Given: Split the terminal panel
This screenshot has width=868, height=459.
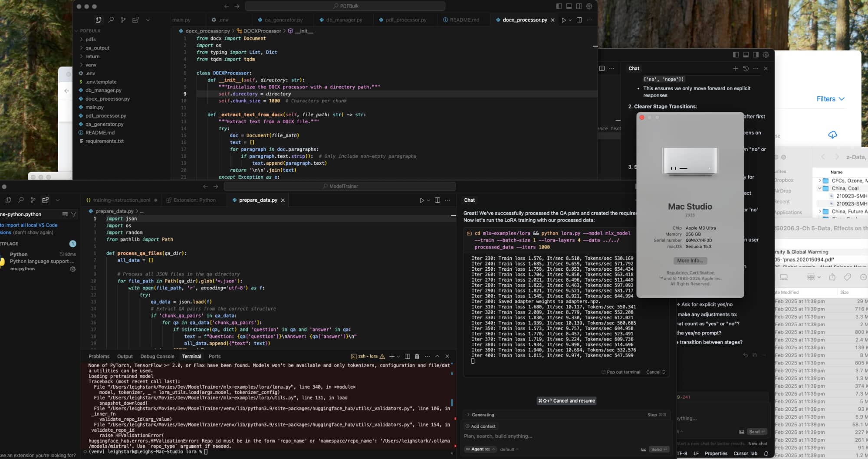Looking at the screenshot, I should [x=407, y=356].
